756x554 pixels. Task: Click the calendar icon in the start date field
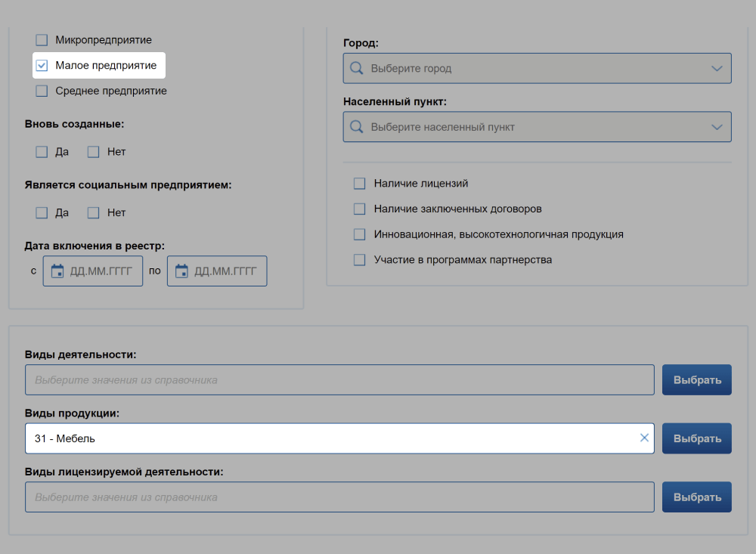point(57,271)
